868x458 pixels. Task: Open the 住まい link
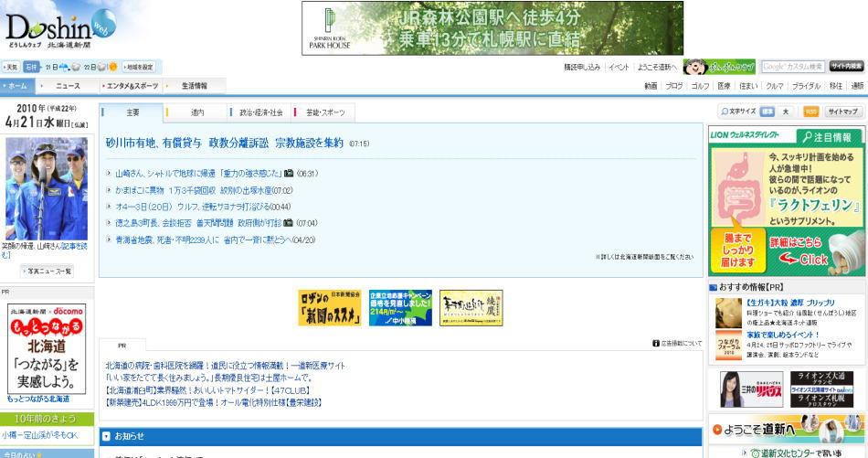[748, 86]
